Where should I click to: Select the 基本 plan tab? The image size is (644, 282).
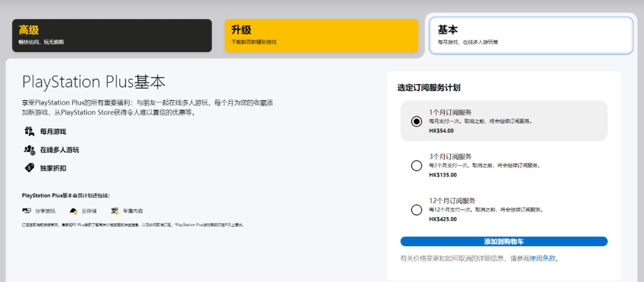pyautogui.click(x=531, y=35)
